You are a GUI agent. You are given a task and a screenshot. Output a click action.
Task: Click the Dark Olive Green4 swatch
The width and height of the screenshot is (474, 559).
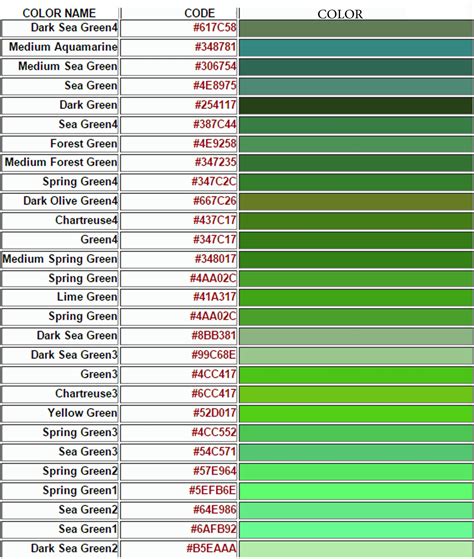point(356,202)
